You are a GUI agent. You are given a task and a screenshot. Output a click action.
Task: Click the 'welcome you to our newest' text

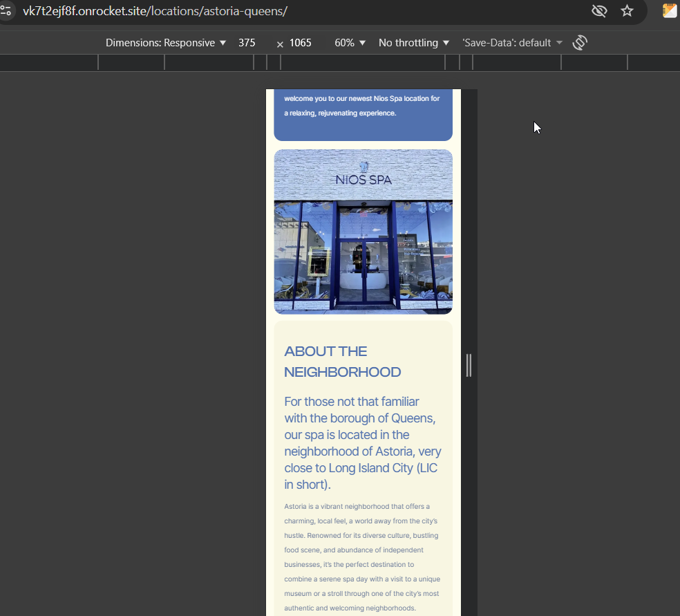coord(361,105)
